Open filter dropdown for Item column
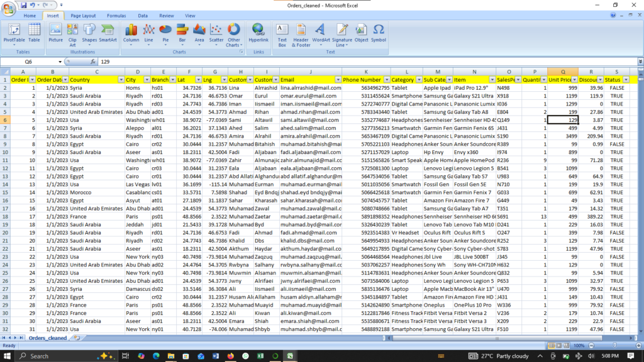Viewport: 644px width, 362px height. click(x=492, y=80)
